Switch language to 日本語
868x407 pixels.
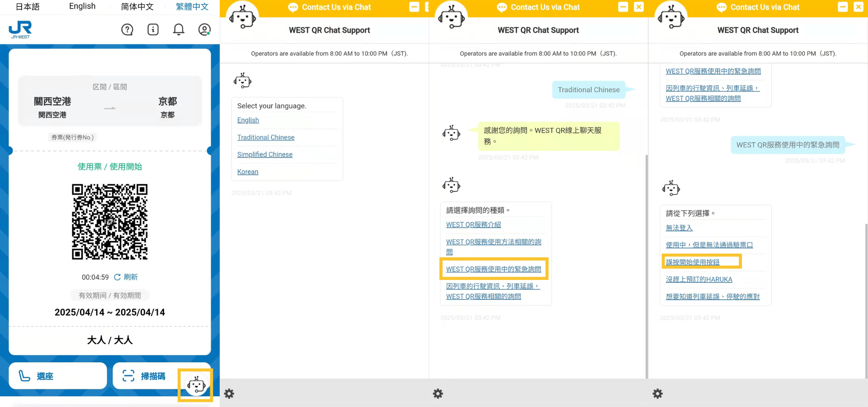[28, 7]
